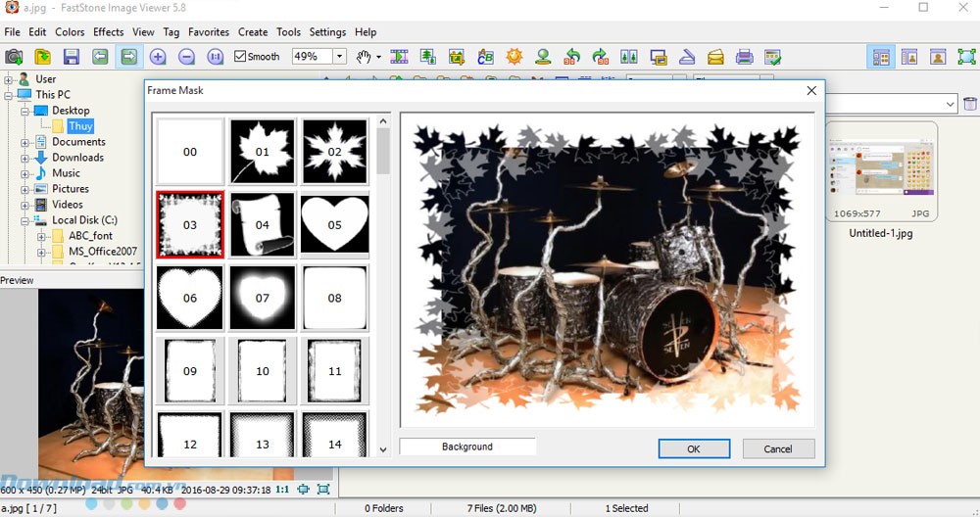Click the Print icon in toolbar

(x=744, y=57)
